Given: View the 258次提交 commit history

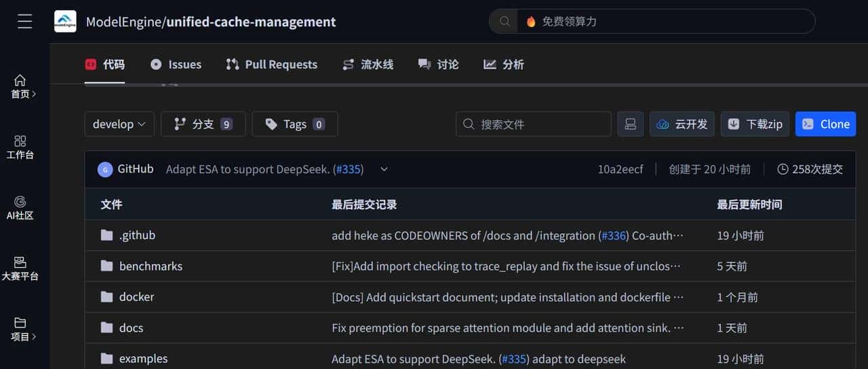Looking at the screenshot, I should coord(810,170).
